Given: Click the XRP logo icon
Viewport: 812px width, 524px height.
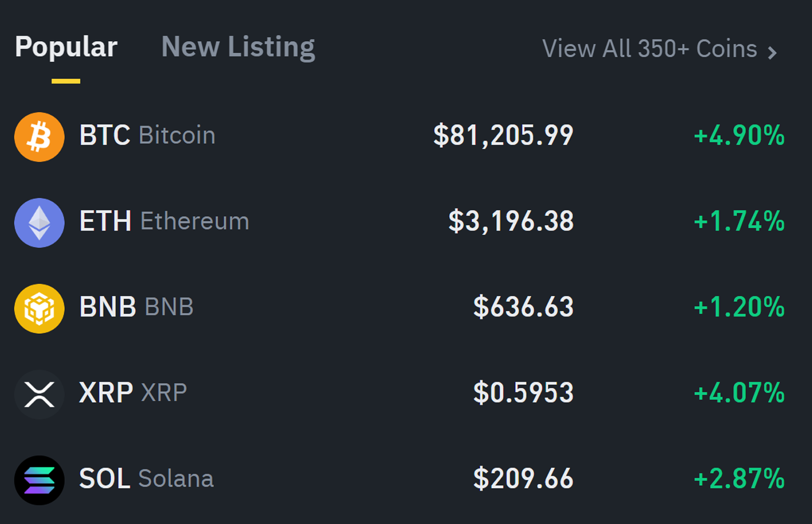Looking at the screenshot, I should click(39, 394).
